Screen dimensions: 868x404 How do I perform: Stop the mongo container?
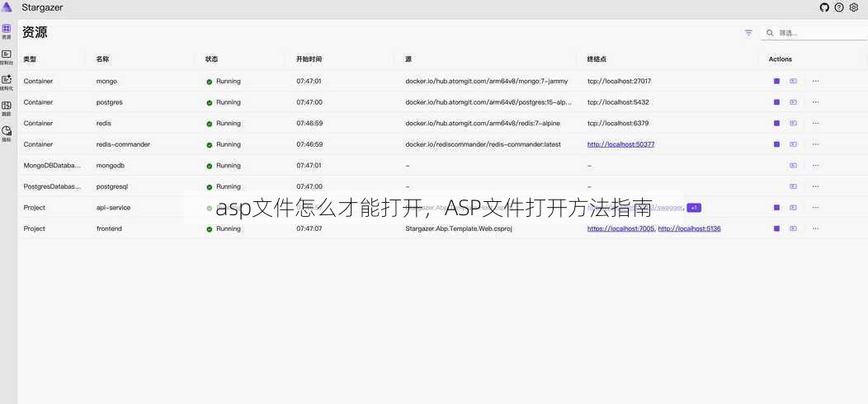click(x=776, y=81)
